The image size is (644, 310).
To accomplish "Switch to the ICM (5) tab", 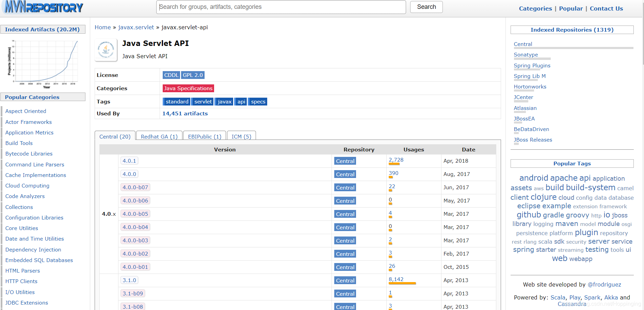I will click(241, 136).
